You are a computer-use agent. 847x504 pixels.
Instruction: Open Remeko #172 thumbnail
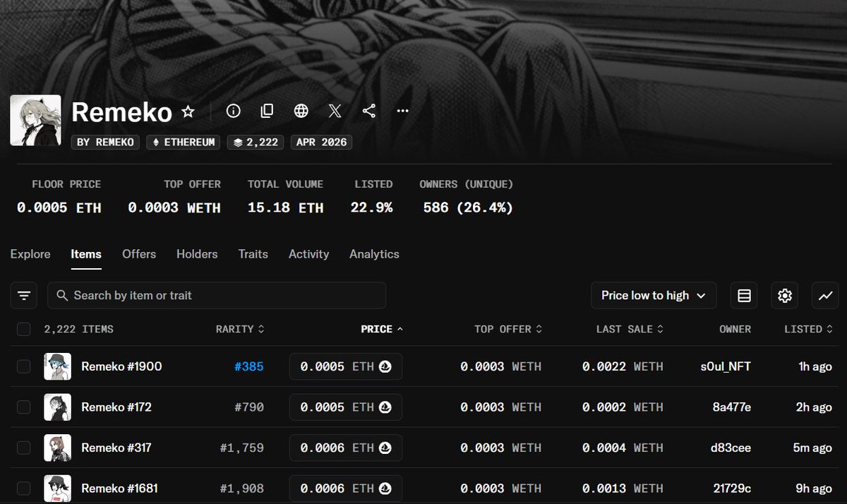coord(57,407)
